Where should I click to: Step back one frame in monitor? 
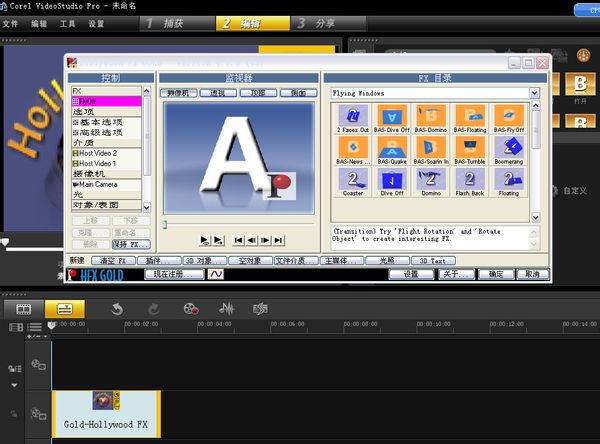tap(252, 240)
